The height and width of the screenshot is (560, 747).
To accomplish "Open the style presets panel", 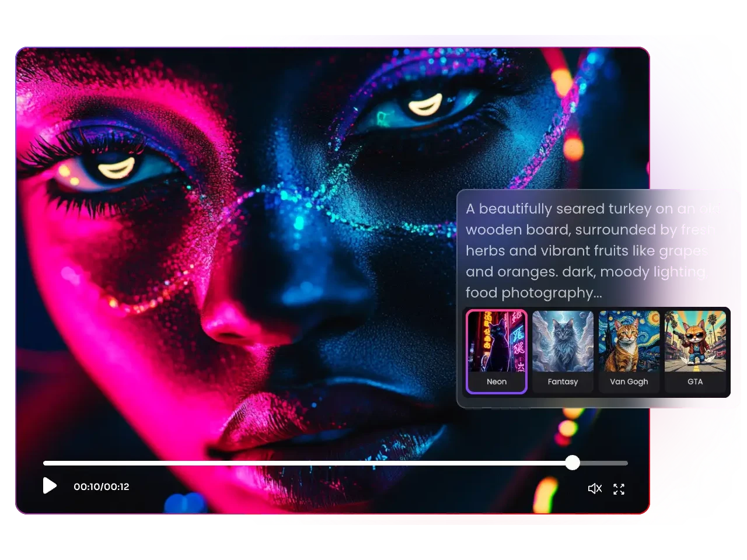I will click(596, 353).
